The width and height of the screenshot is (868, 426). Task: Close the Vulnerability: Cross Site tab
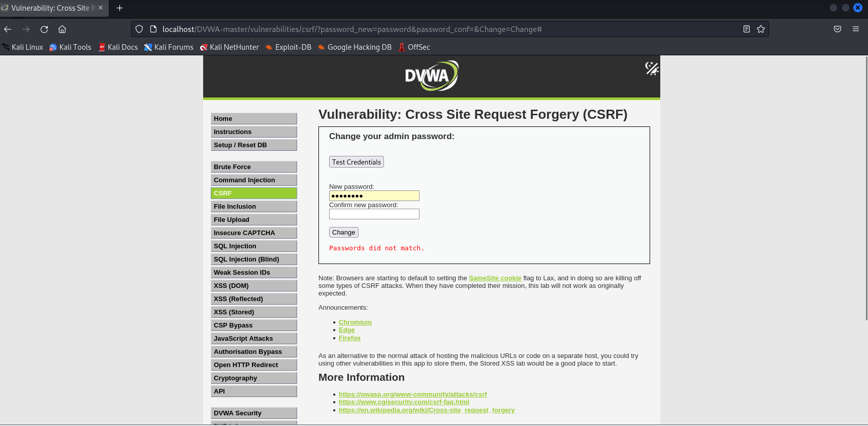[101, 8]
